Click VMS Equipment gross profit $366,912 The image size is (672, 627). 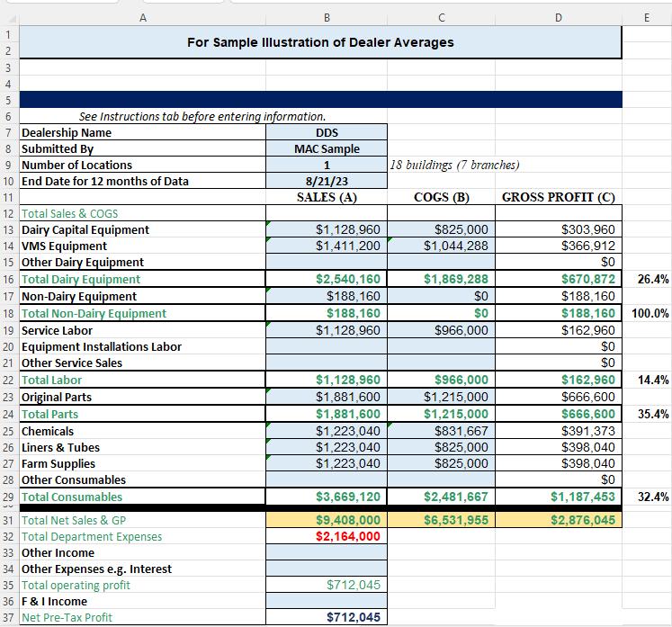pyautogui.click(x=559, y=246)
